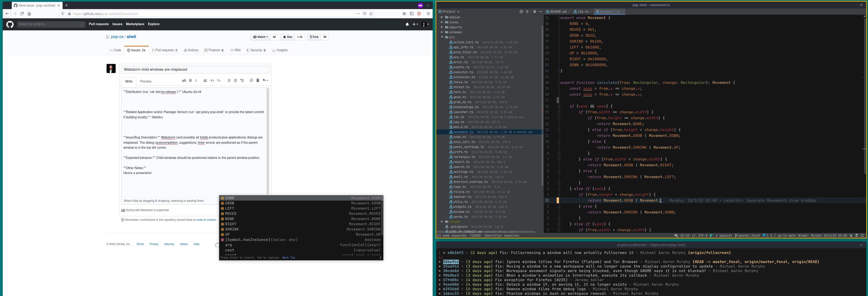Fork the repository

click(314, 37)
